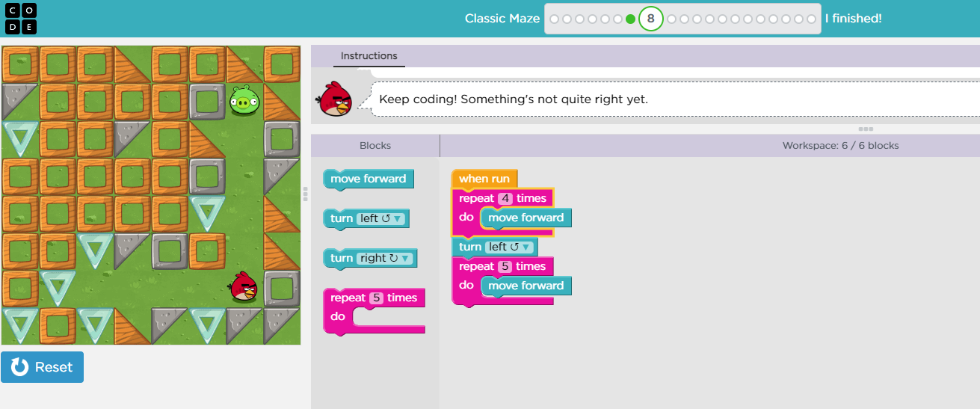Click the Reset button

click(x=43, y=367)
